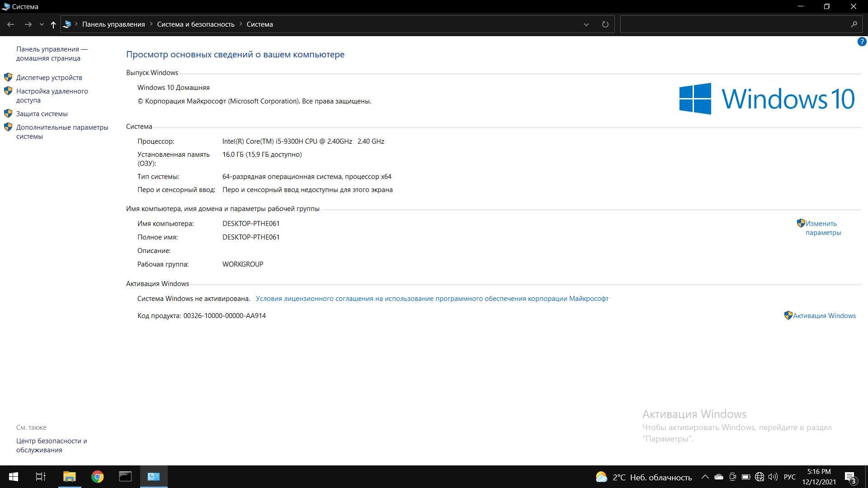Image resolution: width=868 pixels, height=488 pixels.
Task: Click Активация Windows link
Action: click(824, 316)
